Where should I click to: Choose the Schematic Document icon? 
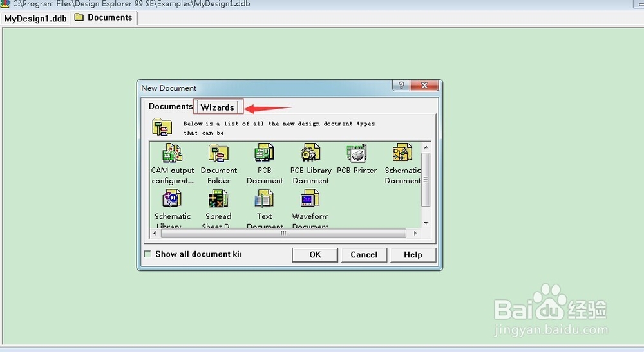(x=402, y=153)
